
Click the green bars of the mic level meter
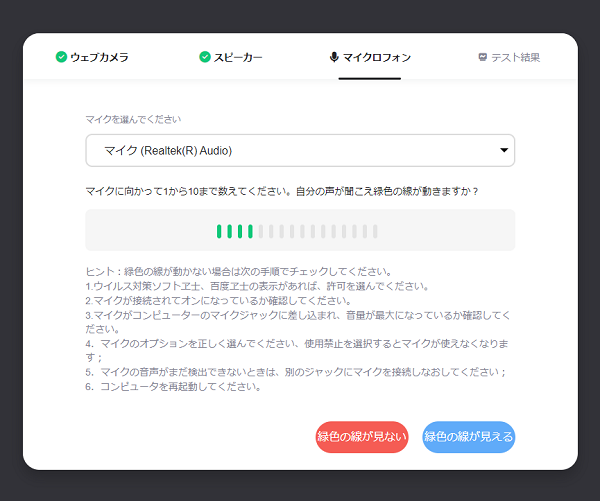pyautogui.click(x=234, y=231)
